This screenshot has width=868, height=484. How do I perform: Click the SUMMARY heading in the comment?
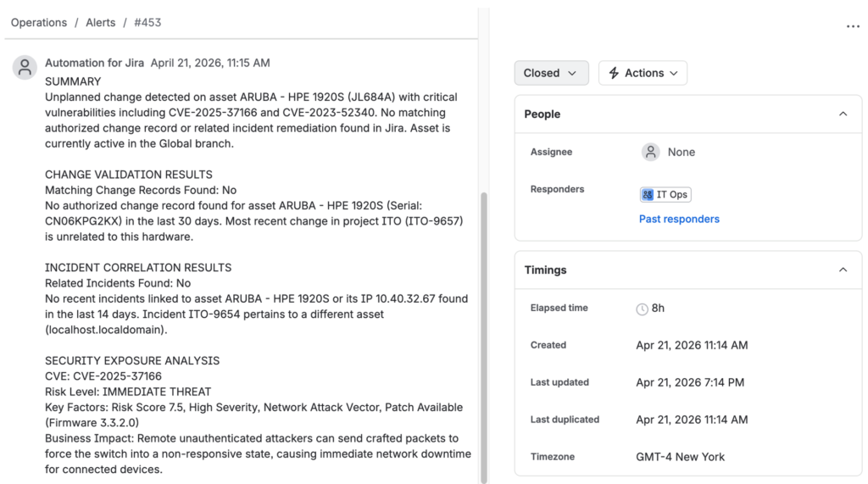coord(73,81)
